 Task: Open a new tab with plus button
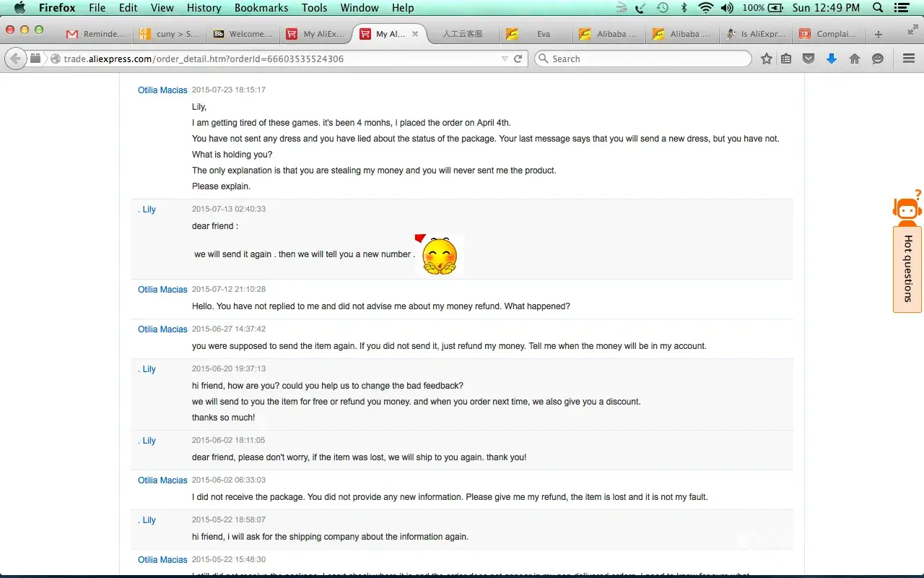[x=878, y=34]
